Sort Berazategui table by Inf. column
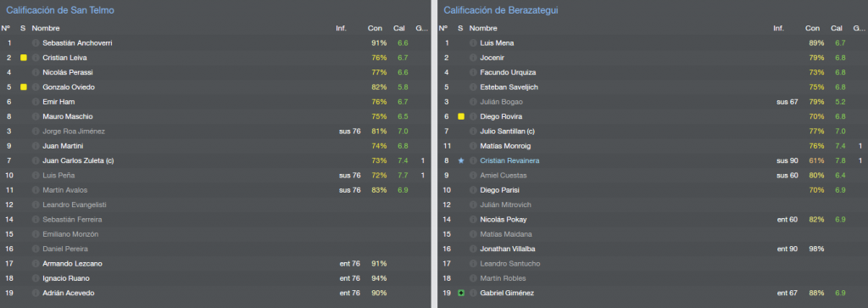Screen dimensions: 868x308 click(x=778, y=28)
